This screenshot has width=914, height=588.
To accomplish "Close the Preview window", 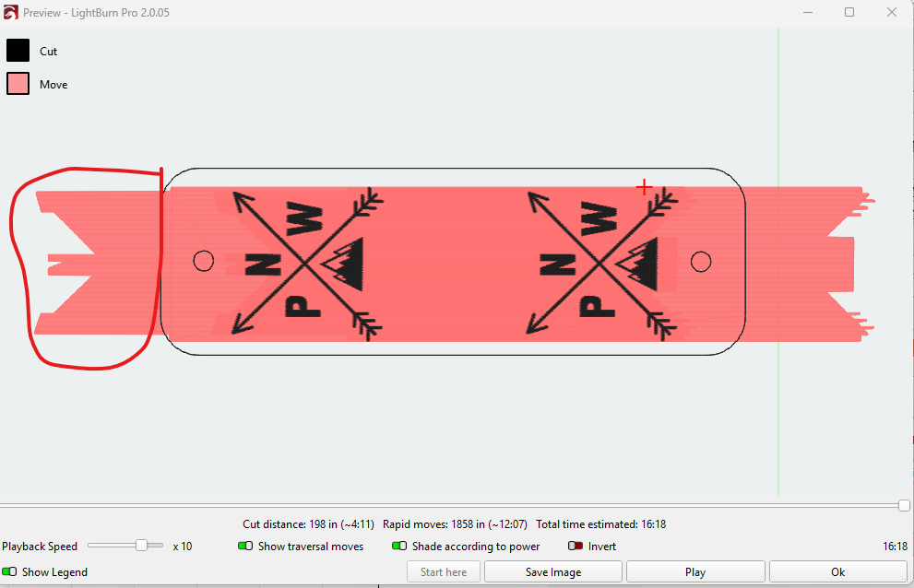I will click(891, 12).
